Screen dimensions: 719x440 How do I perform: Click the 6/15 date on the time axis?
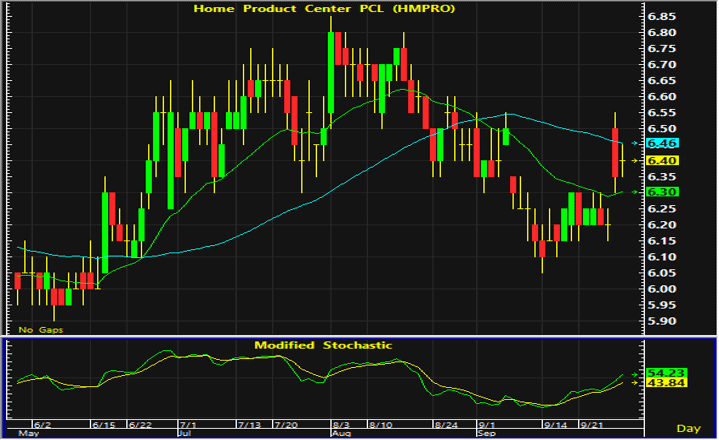point(104,425)
